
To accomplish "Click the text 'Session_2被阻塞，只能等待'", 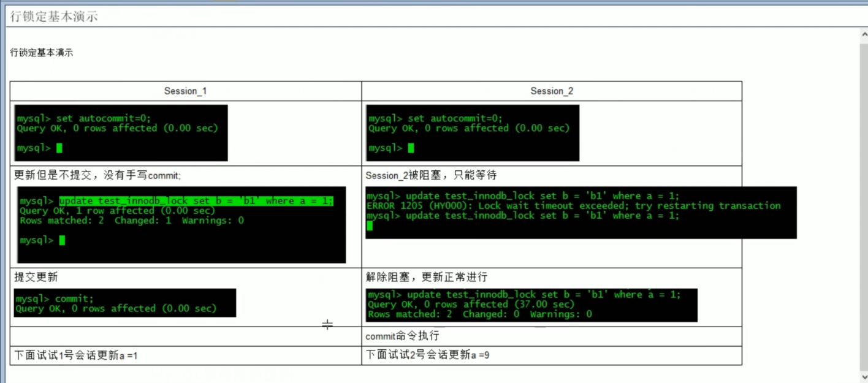I will point(431,175).
